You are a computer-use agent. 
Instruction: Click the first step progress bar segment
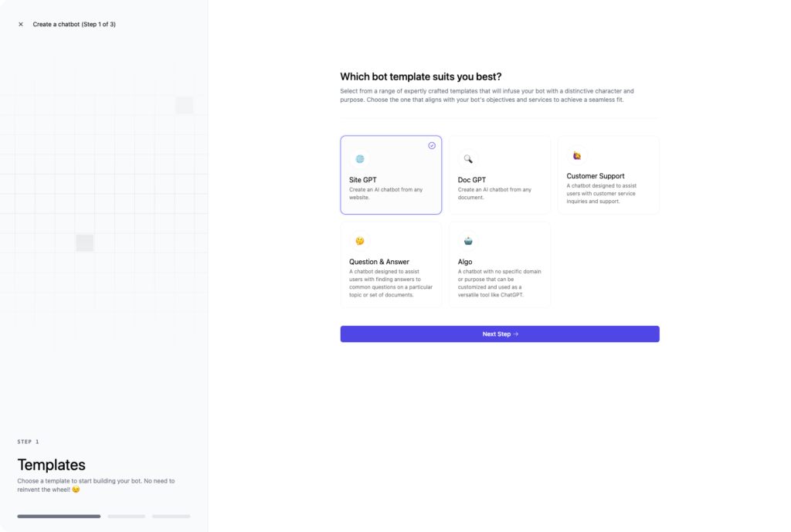click(x=59, y=517)
